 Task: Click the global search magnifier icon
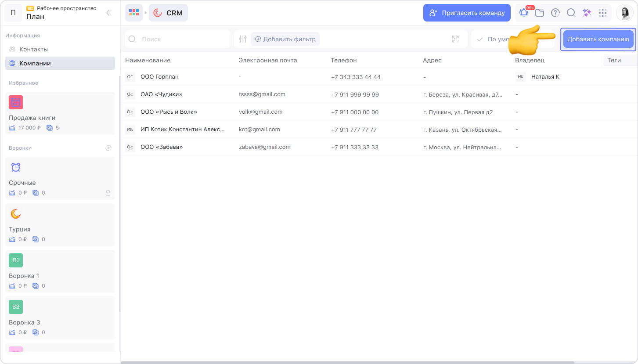click(571, 13)
